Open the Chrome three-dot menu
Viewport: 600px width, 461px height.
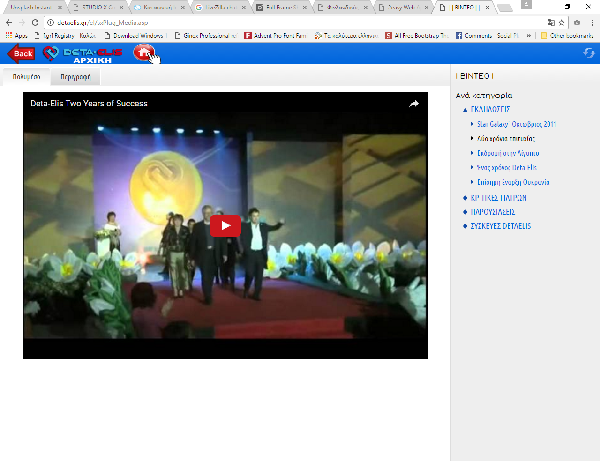coord(592,23)
